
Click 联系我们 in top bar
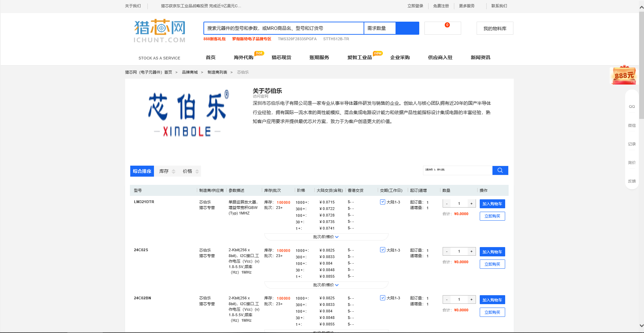click(x=499, y=6)
